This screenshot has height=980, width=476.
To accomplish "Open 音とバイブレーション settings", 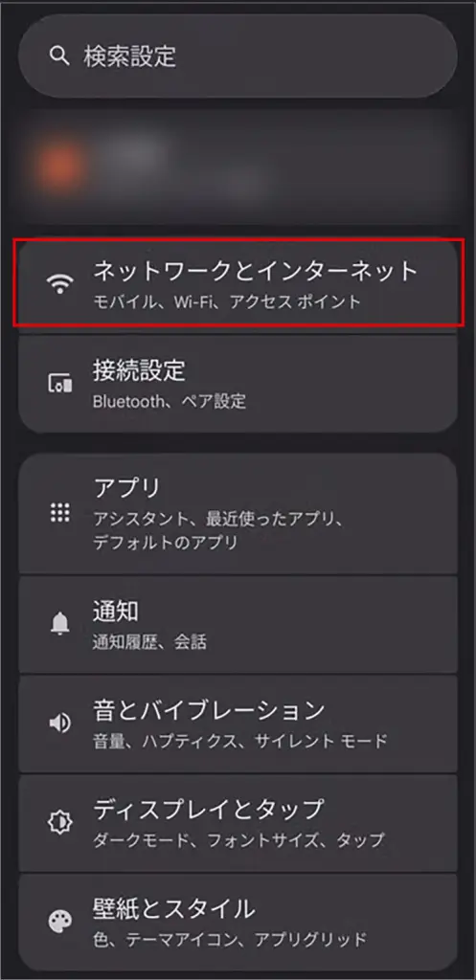I will (238, 724).
